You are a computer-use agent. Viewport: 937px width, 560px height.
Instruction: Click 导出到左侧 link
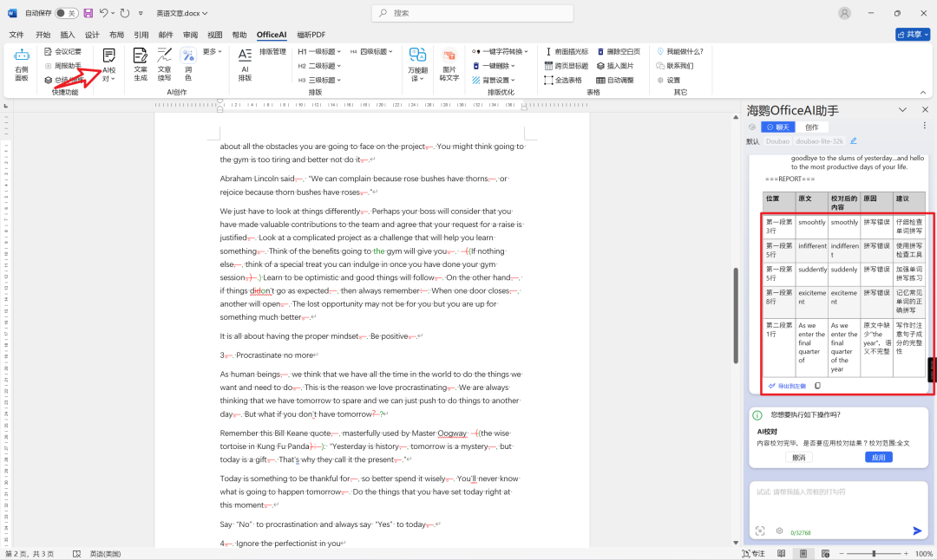pos(787,386)
